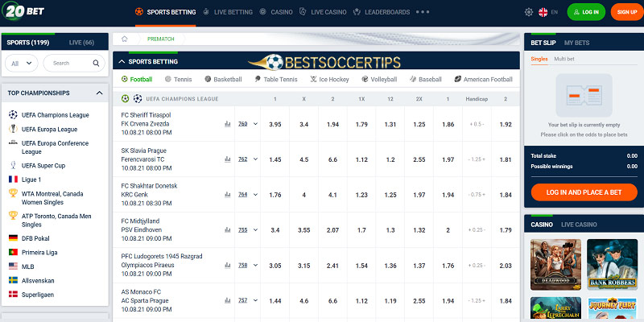Open Primeira Liga championship link

pyautogui.click(x=39, y=253)
